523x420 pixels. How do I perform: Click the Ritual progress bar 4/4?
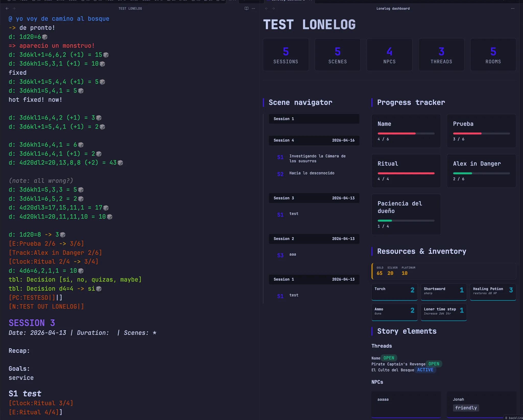(406, 173)
